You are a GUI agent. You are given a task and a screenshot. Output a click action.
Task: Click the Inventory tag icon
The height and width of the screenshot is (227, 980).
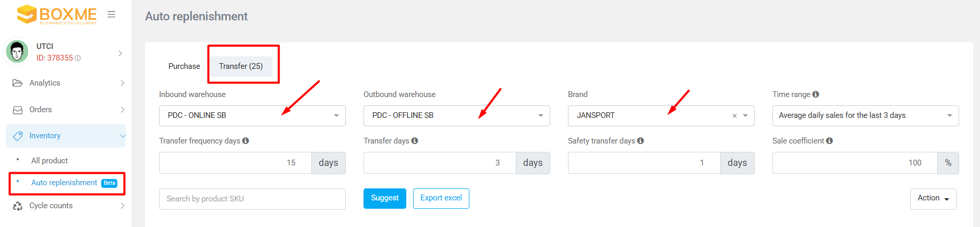[x=18, y=136]
